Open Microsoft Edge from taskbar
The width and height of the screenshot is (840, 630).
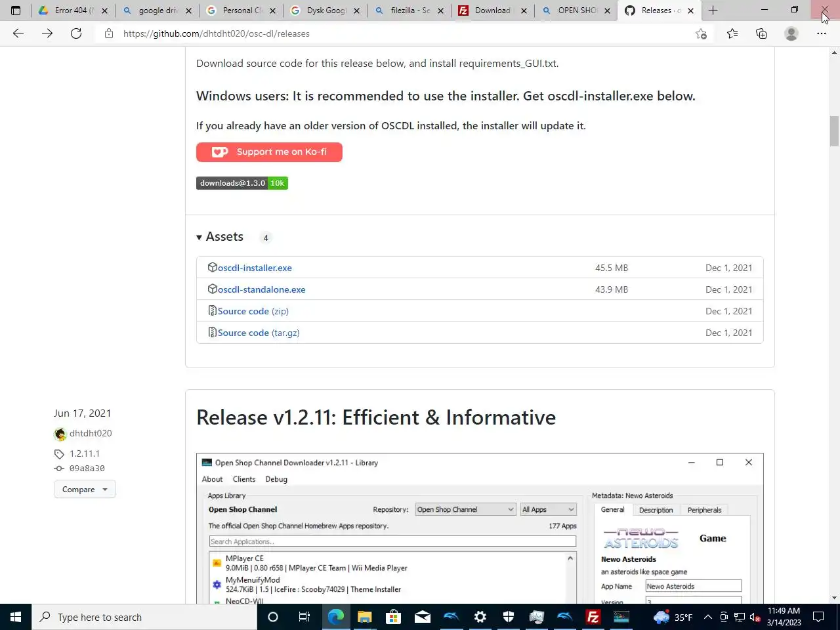pos(336,617)
